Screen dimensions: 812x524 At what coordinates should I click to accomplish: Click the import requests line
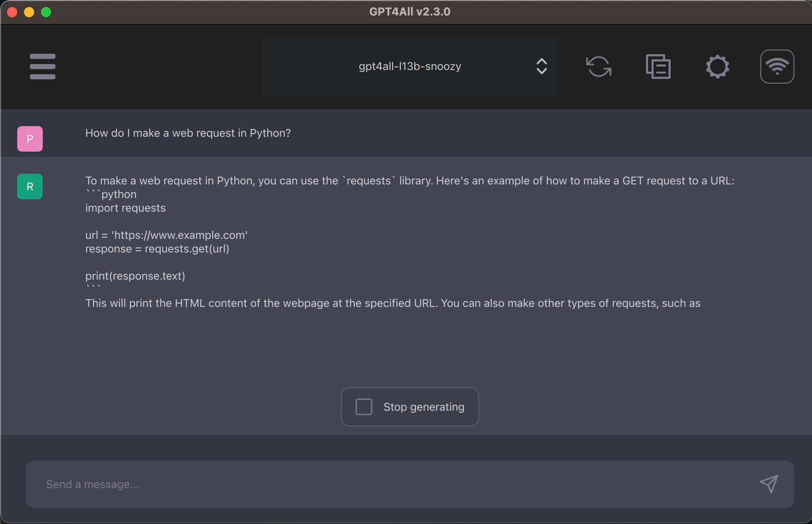[125, 208]
